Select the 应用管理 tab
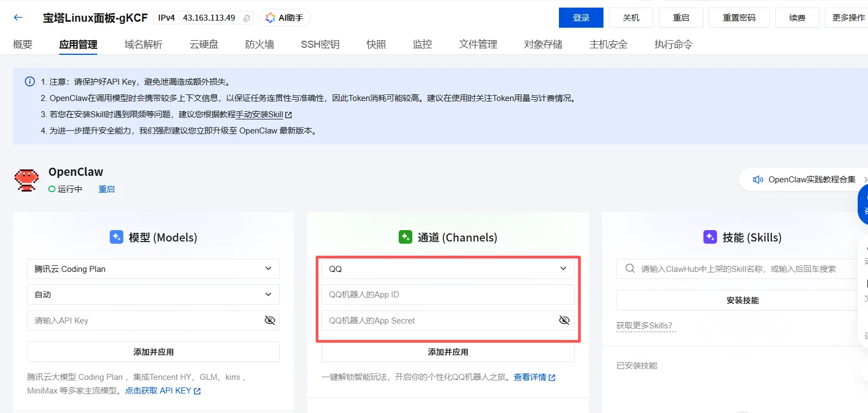 coord(78,45)
